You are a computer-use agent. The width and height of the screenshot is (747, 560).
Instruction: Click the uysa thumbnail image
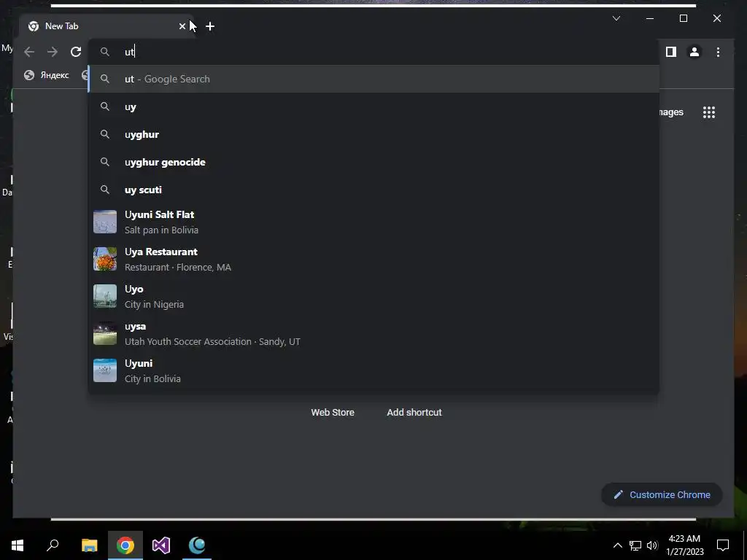(105, 333)
